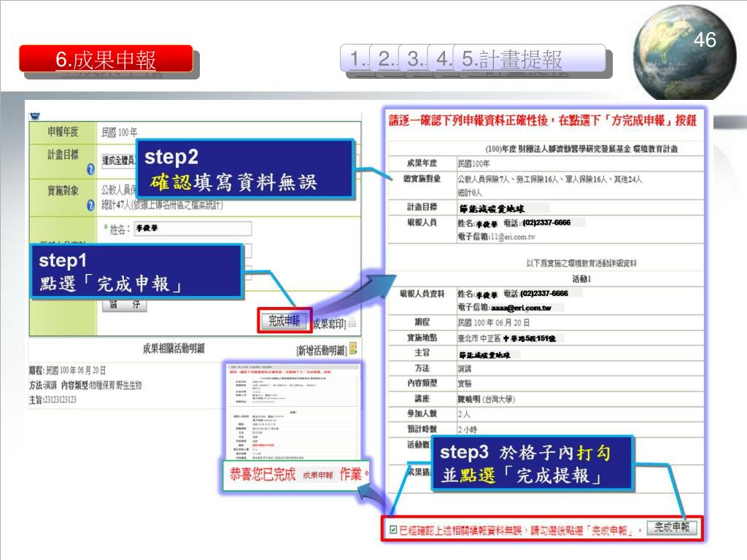Click the 活動1 section heading
The width and height of the screenshot is (747, 560).
pyautogui.click(x=581, y=279)
